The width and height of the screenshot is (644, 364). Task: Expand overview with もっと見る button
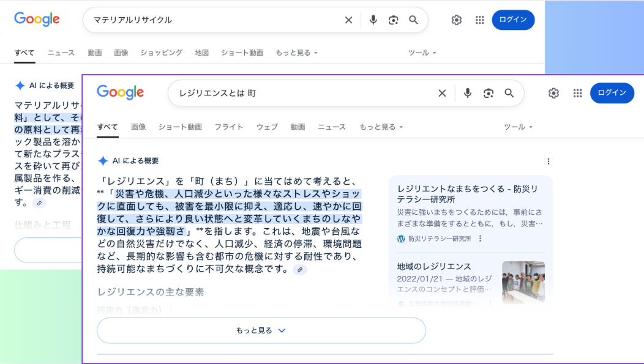(261, 330)
